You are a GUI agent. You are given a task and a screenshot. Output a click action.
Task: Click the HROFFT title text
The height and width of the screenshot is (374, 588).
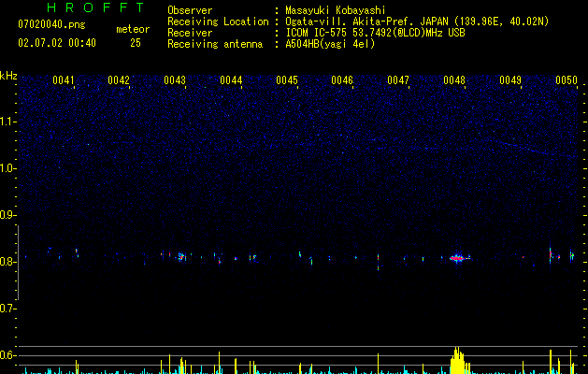pyautogui.click(x=95, y=7)
